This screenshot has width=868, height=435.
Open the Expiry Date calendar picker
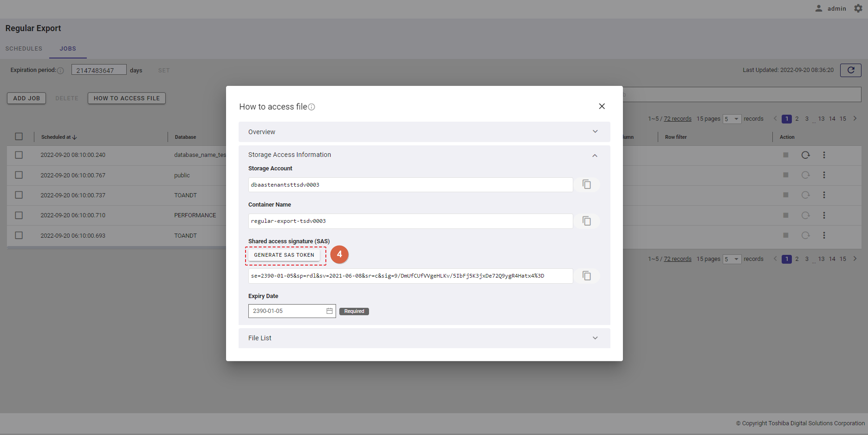coord(330,311)
